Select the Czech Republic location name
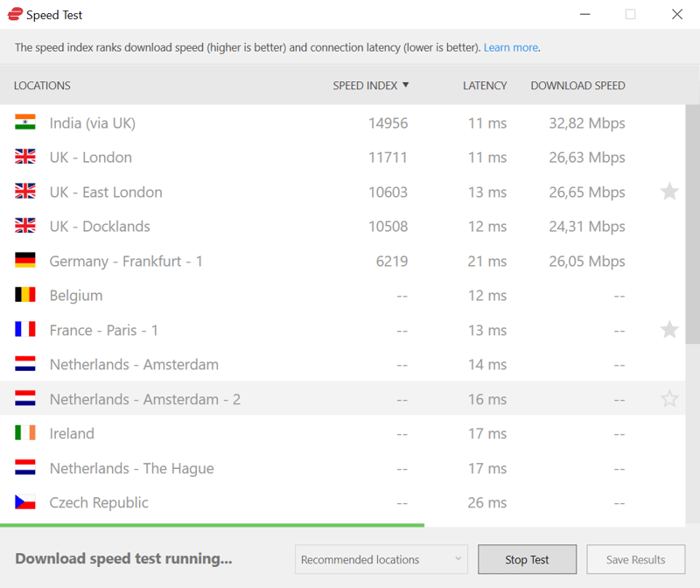The image size is (700, 588). tap(99, 503)
